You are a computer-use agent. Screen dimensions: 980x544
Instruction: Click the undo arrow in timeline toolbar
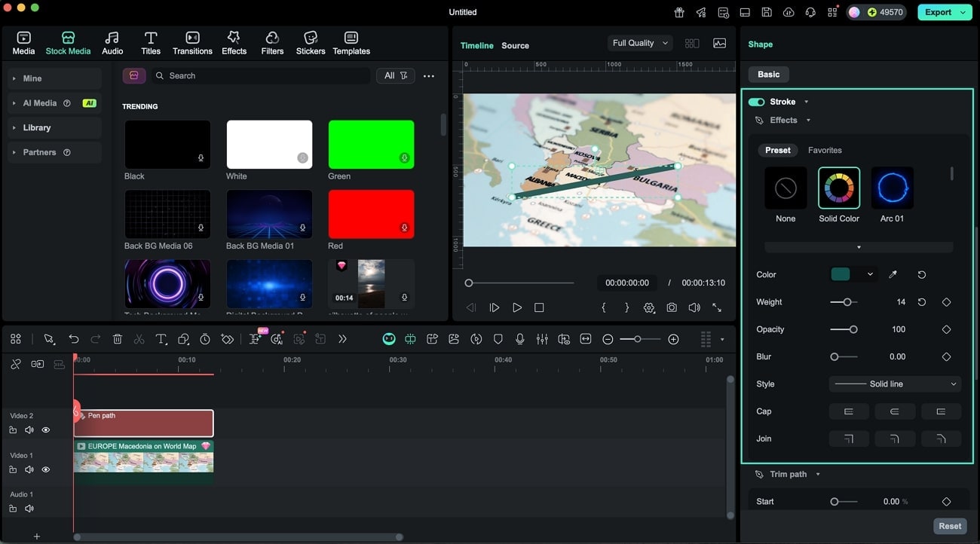(x=73, y=339)
